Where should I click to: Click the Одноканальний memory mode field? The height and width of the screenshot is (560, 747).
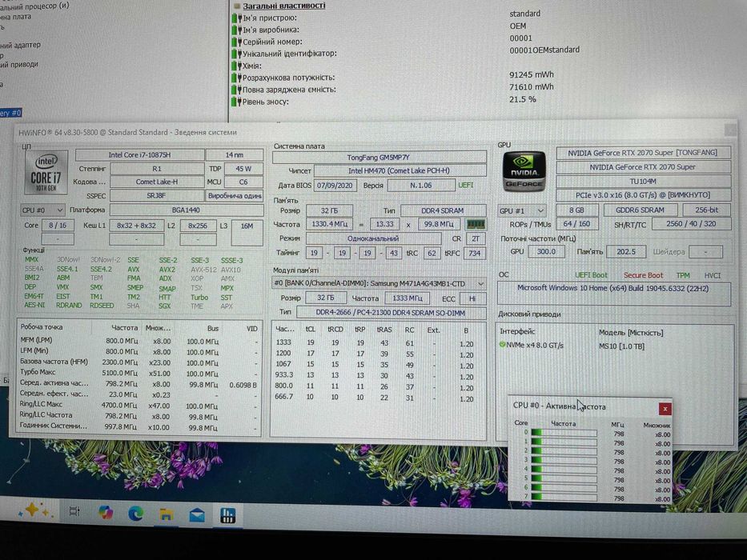coord(373,238)
